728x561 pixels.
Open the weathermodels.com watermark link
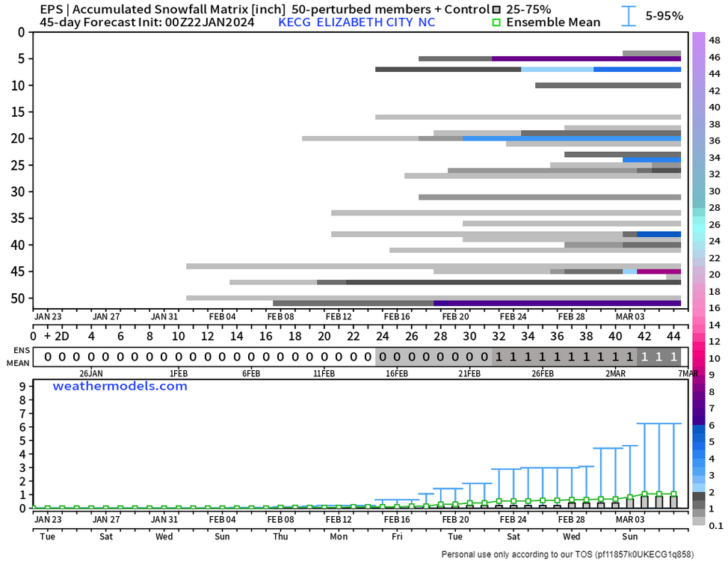120,386
